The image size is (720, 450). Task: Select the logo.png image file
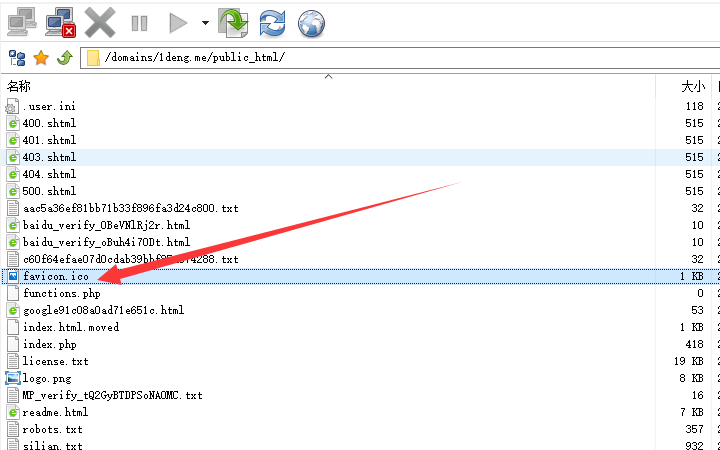tap(49, 378)
